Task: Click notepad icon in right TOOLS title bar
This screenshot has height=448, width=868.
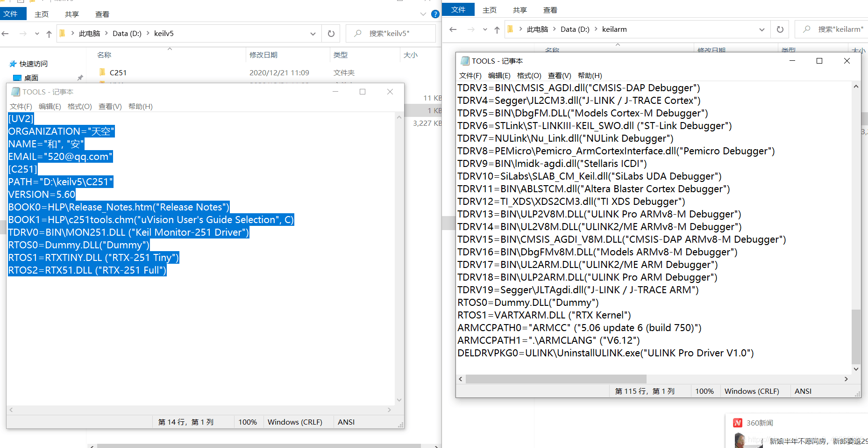Action: pyautogui.click(x=465, y=61)
